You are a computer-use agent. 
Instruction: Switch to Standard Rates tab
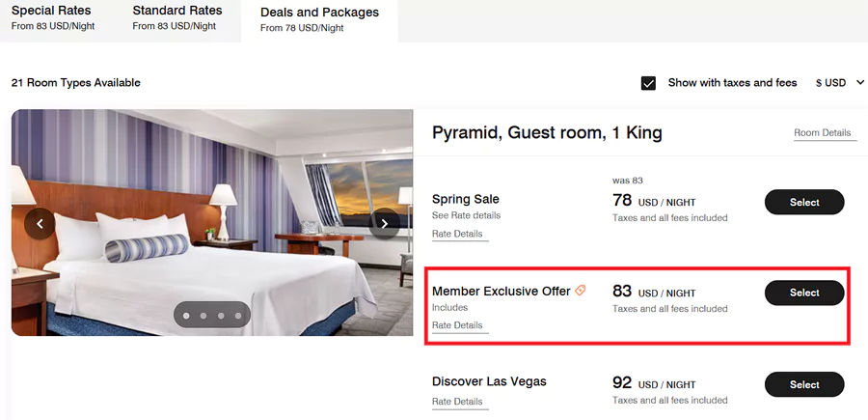176,17
